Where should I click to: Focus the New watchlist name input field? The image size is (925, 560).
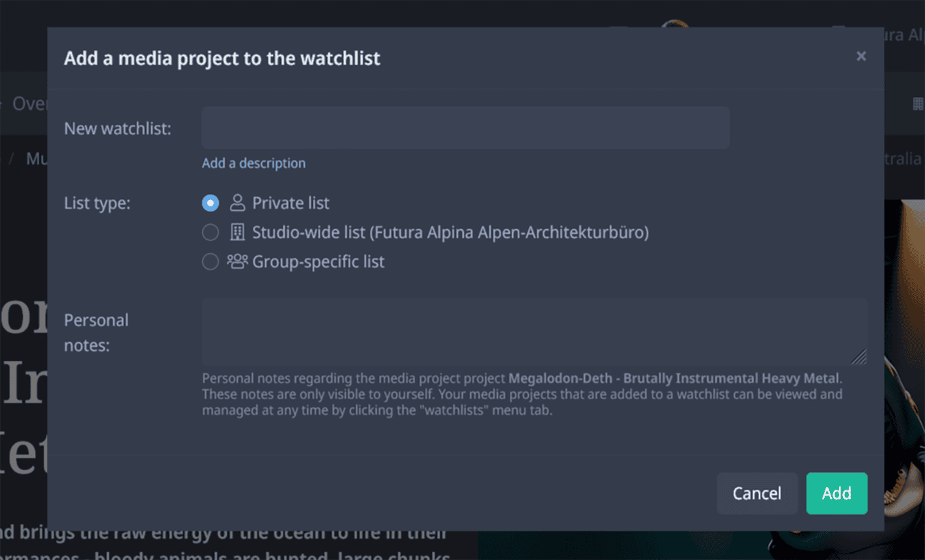click(465, 128)
